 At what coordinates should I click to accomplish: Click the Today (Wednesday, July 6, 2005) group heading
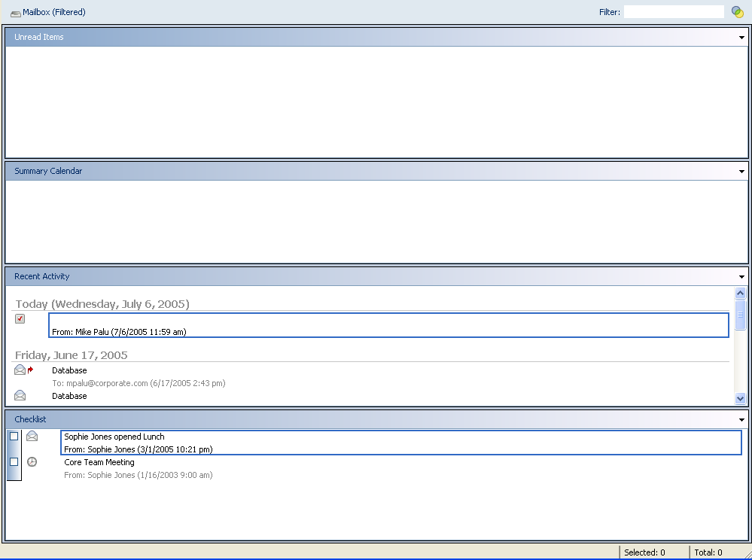click(x=102, y=304)
